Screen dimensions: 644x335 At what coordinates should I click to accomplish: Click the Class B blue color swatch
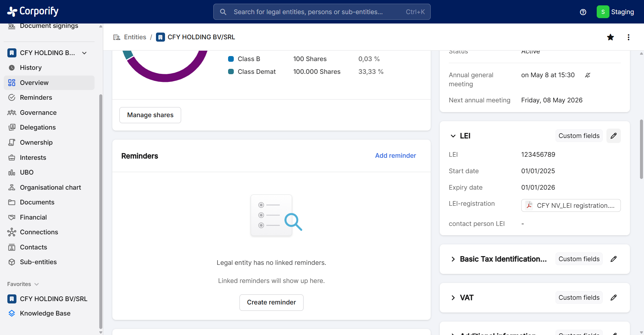pyautogui.click(x=231, y=59)
